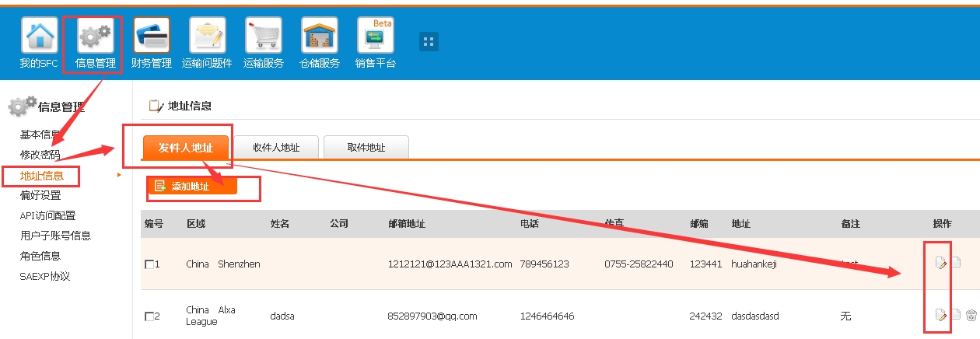Click edit pencil icon for row 1
This screenshot has height=339, width=980.
coord(941,263)
